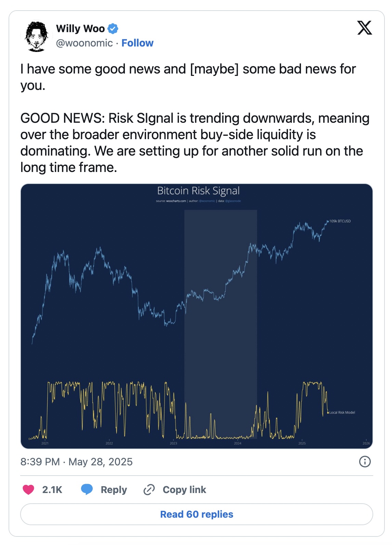Click the Reply button label
The width and height of the screenshot is (392, 545).
click(114, 490)
